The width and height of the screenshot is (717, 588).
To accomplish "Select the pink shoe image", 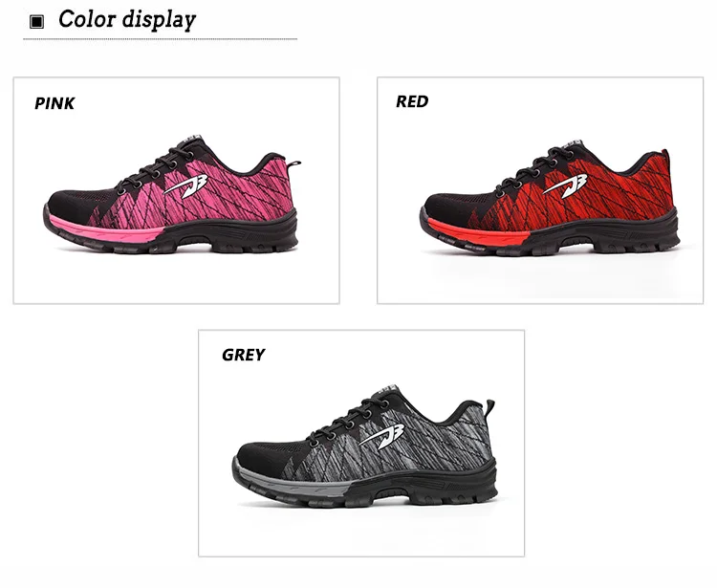I will click(173, 195).
